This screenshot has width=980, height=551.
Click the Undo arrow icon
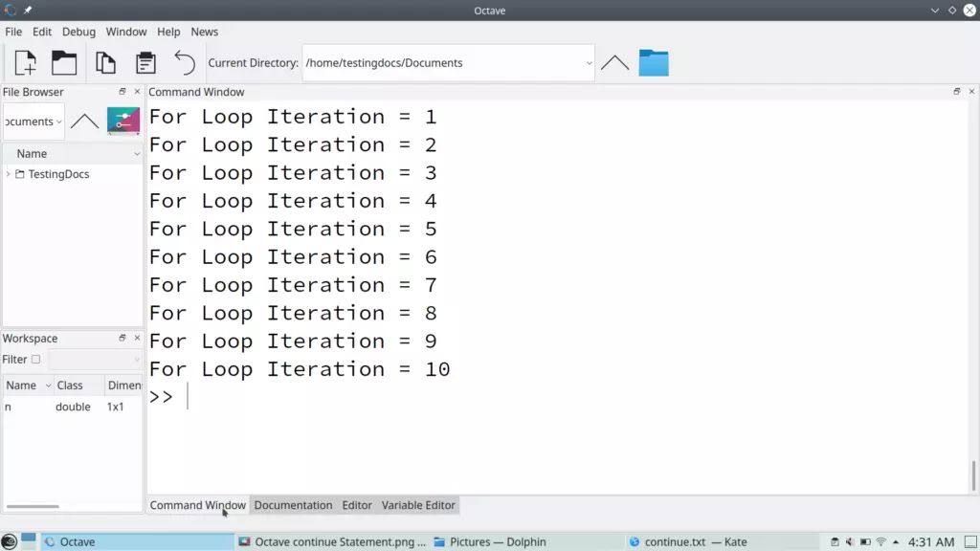click(185, 62)
